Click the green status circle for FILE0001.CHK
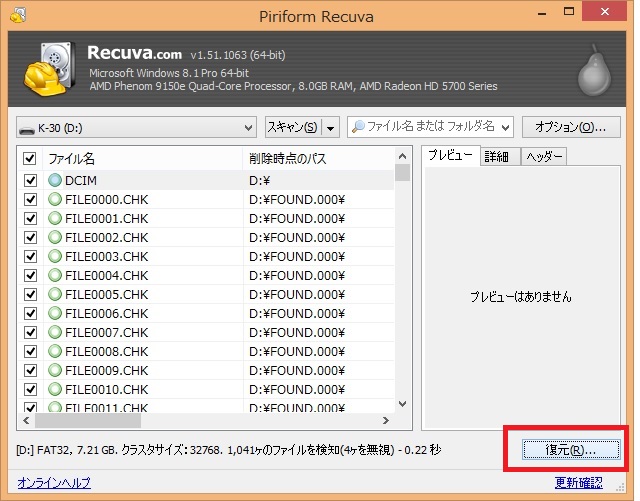Image resolution: width=640 pixels, height=501 pixels. 55,218
